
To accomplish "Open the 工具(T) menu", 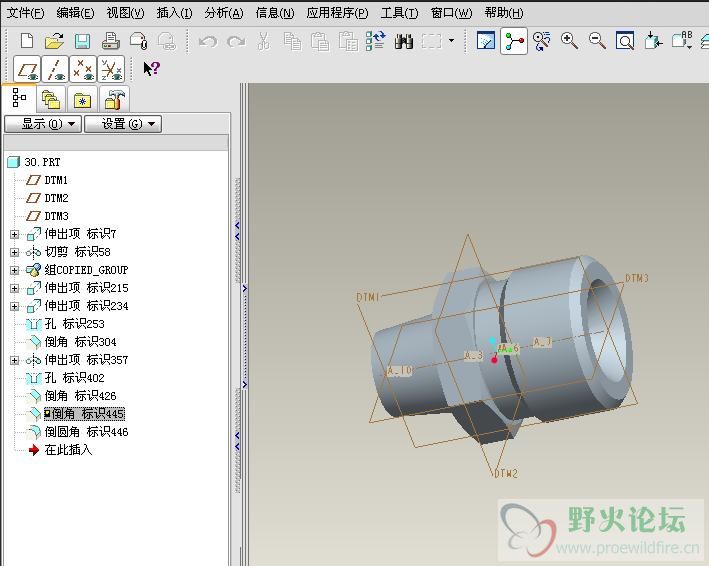I will (399, 13).
